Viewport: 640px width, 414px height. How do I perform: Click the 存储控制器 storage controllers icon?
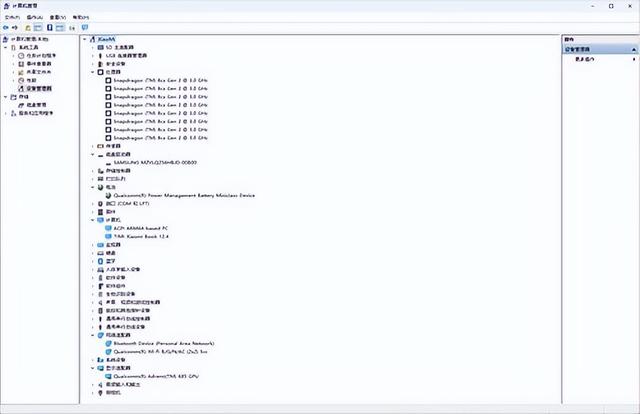[100, 171]
